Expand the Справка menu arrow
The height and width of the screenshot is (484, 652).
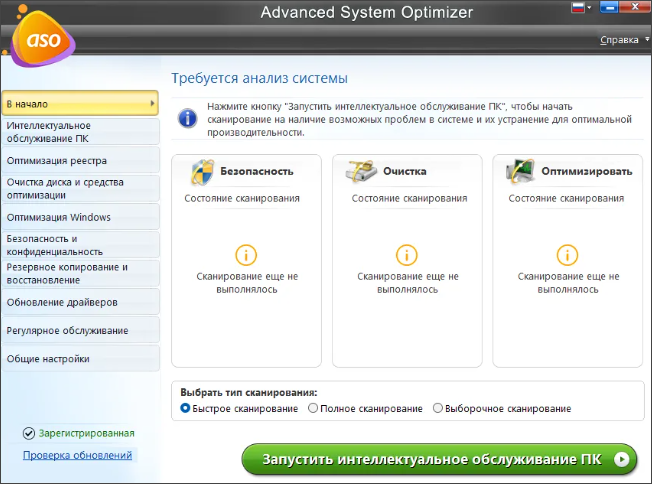point(647,39)
